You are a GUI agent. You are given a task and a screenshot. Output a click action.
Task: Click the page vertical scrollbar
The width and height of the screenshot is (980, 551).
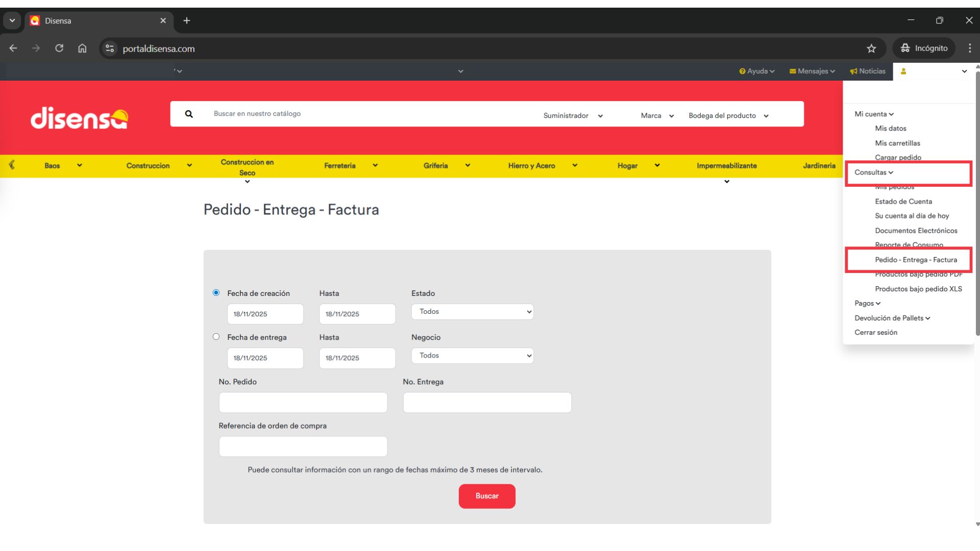977,204
